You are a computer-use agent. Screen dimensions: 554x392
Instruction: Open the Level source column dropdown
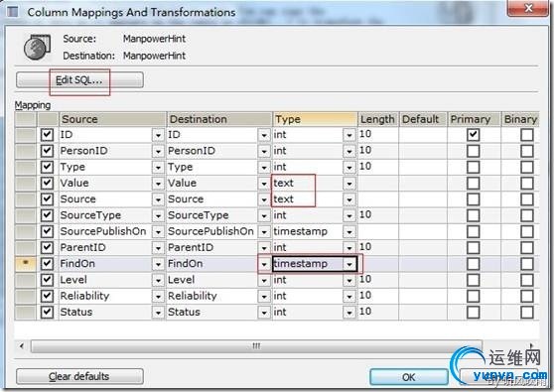tap(158, 280)
